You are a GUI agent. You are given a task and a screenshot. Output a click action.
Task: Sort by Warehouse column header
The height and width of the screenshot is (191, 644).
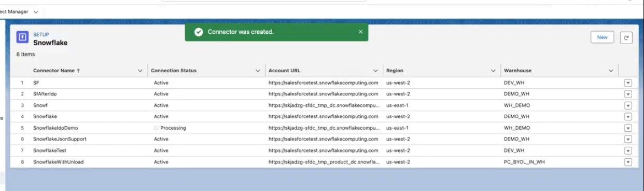coord(517,71)
